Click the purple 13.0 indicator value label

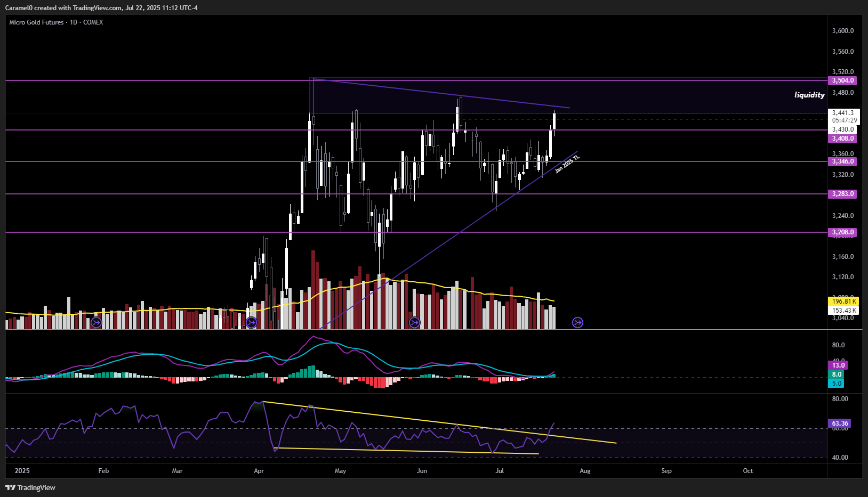click(x=838, y=365)
